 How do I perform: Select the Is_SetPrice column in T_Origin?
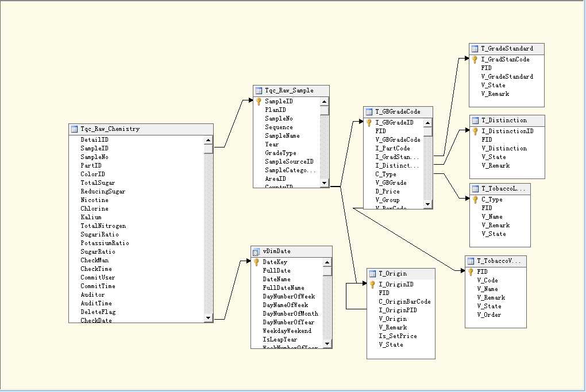click(398, 336)
